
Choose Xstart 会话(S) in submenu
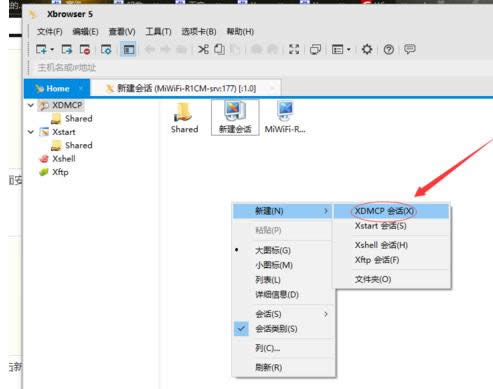(392, 226)
